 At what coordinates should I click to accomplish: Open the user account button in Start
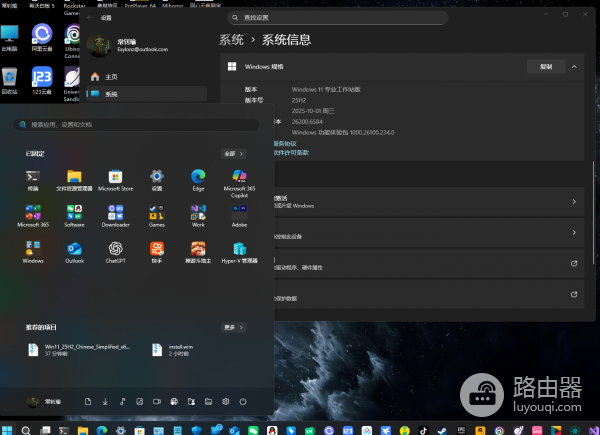(44, 401)
